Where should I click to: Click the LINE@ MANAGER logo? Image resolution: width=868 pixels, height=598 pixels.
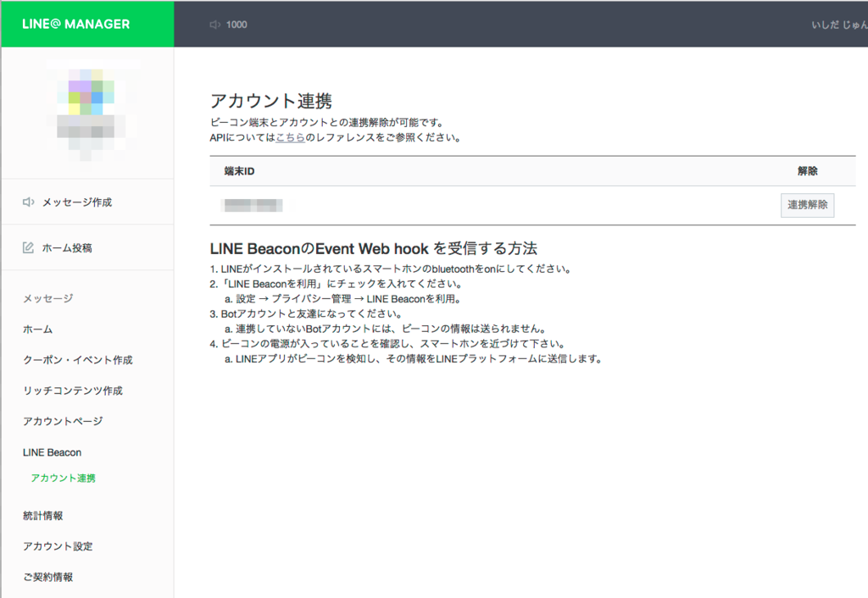75,25
